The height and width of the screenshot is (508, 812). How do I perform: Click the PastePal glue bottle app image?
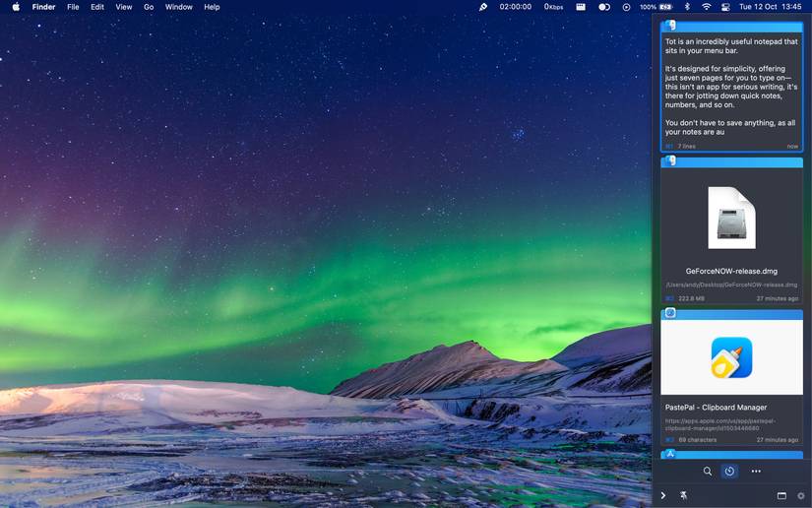(x=731, y=357)
